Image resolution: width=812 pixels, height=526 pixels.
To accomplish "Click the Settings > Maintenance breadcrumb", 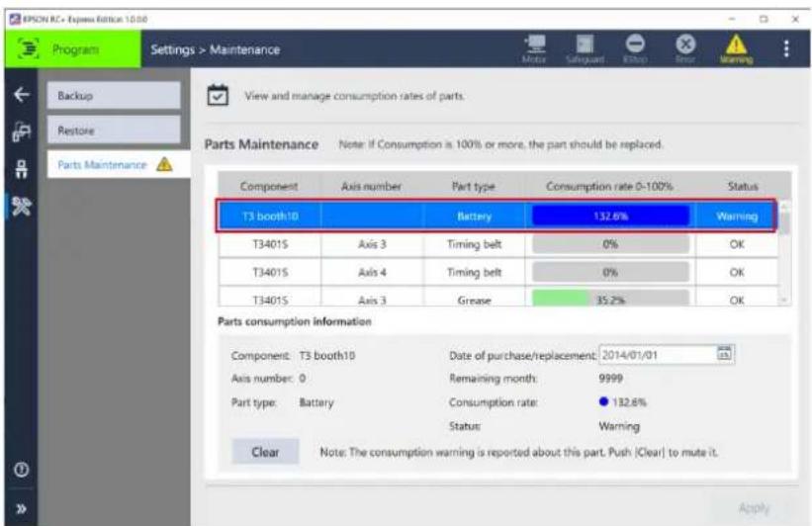I will pyautogui.click(x=216, y=49).
